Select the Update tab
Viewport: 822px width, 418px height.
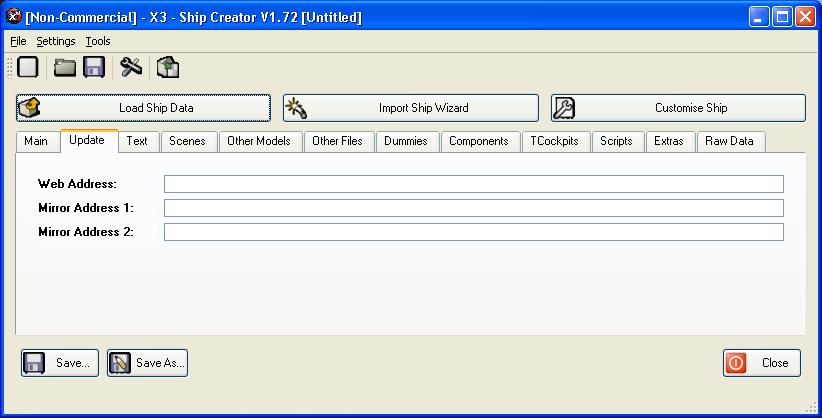(87, 140)
